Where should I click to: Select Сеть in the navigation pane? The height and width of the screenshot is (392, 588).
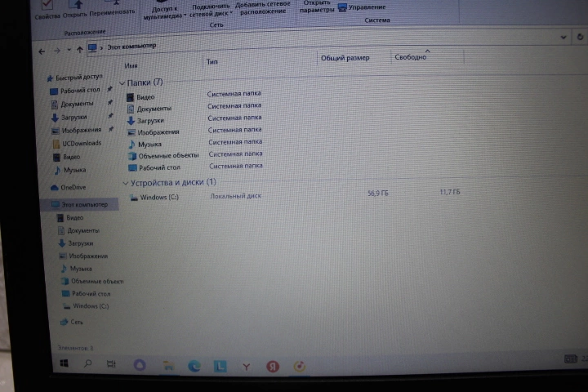click(x=76, y=322)
